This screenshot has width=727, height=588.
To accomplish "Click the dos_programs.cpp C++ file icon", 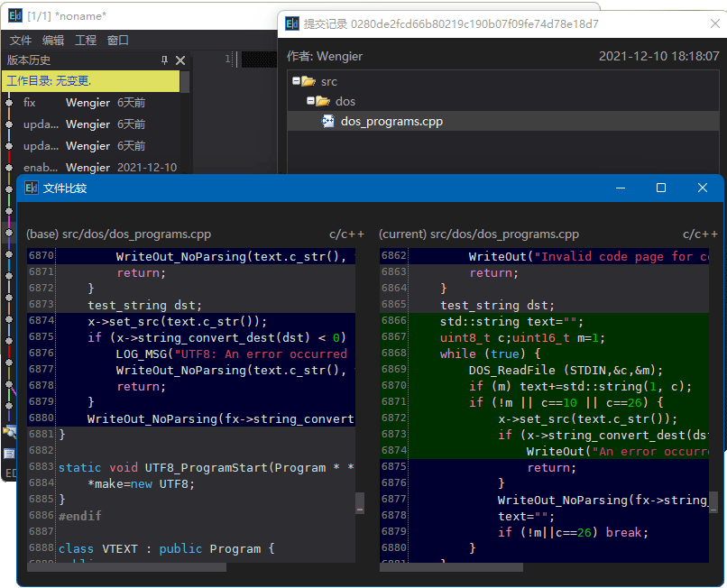I will 328,122.
